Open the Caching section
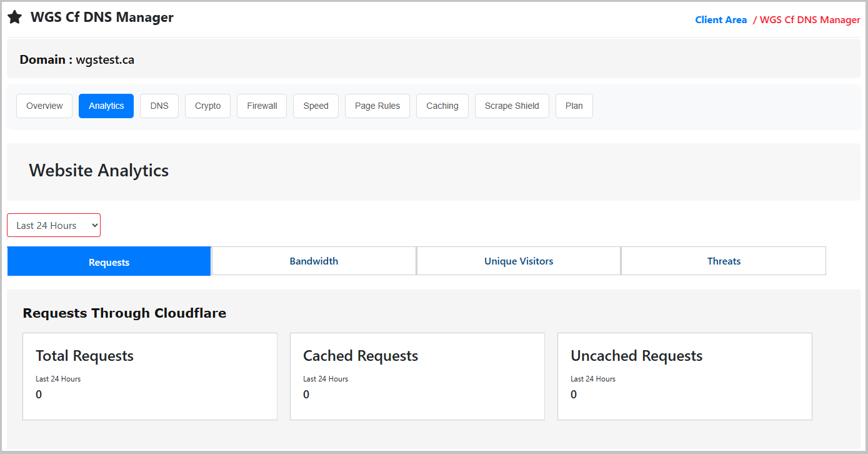Screen dimensions: 868x454 pyautogui.click(x=442, y=106)
